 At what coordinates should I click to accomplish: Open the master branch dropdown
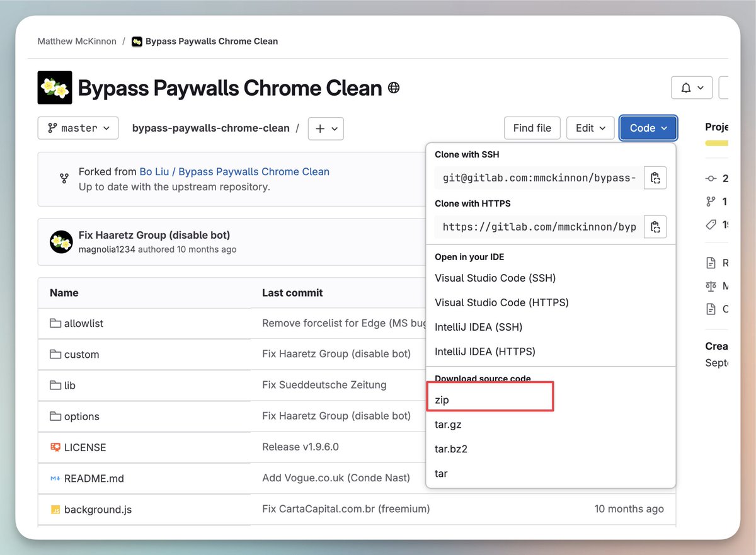pyautogui.click(x=78, y=128)
